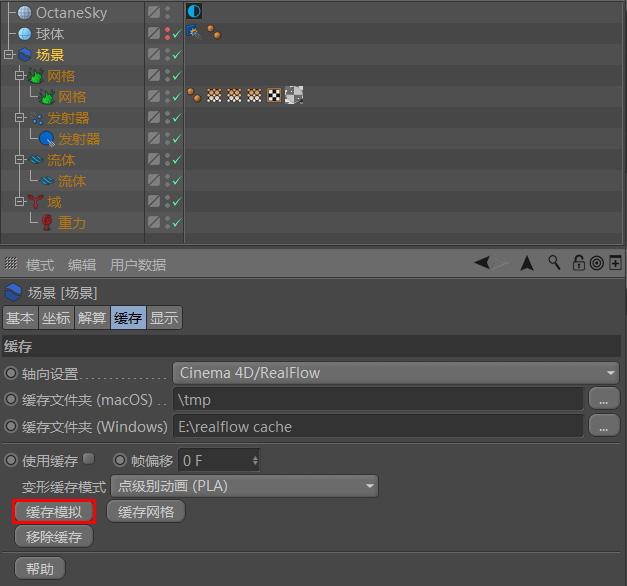
Task: Click the Octane environment tag on OctaneSky
Action: [x=194, y=11]
